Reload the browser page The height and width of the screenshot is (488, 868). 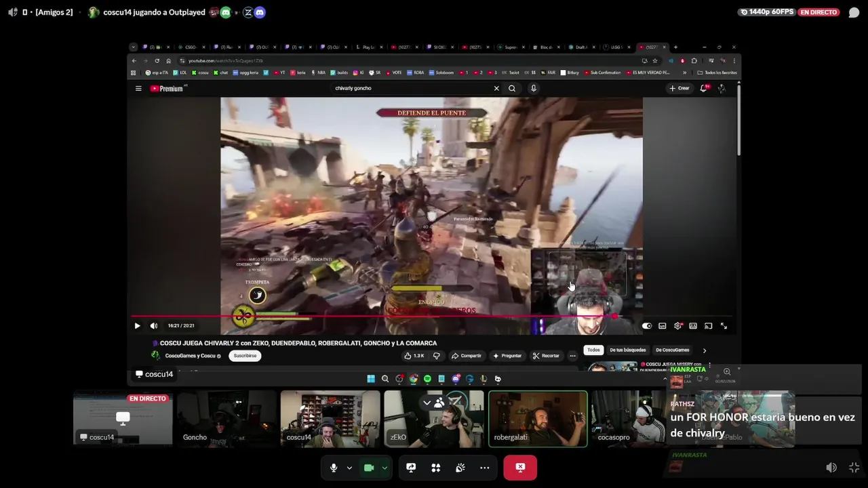coord(157,61)
